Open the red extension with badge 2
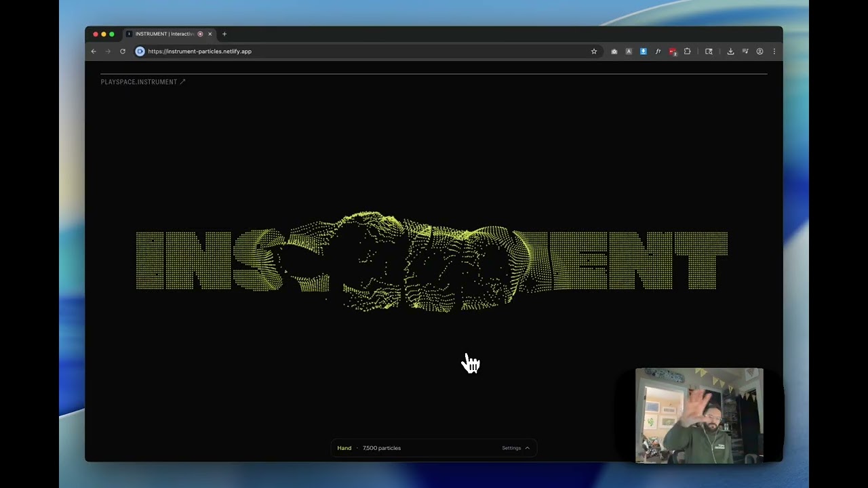868x488 pixels. point(673,52)
